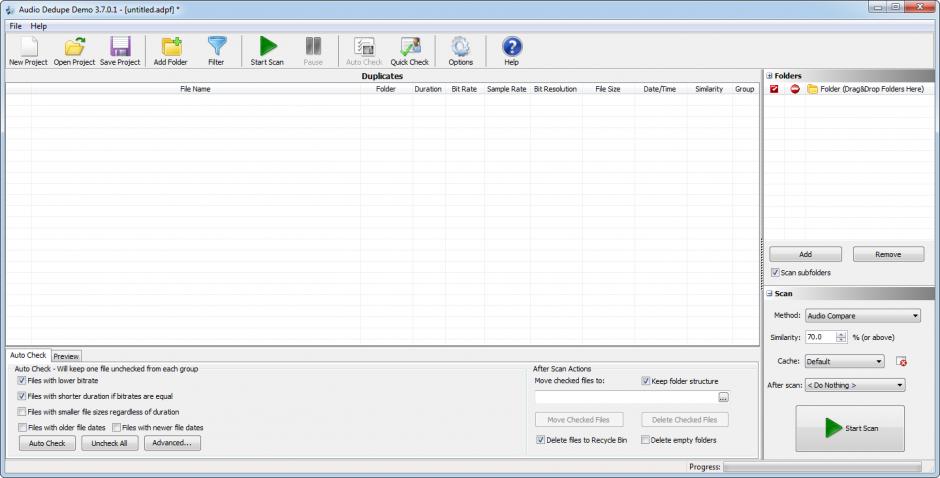940x478 pixels.
Task: Sort by the Bit Resolution column header
Action: (x=555, y=89)
